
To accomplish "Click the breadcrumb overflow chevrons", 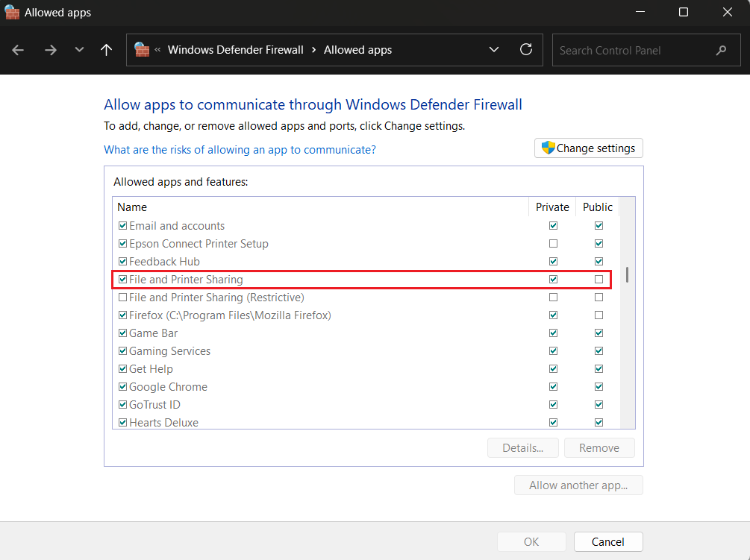I will pos(158,50).
